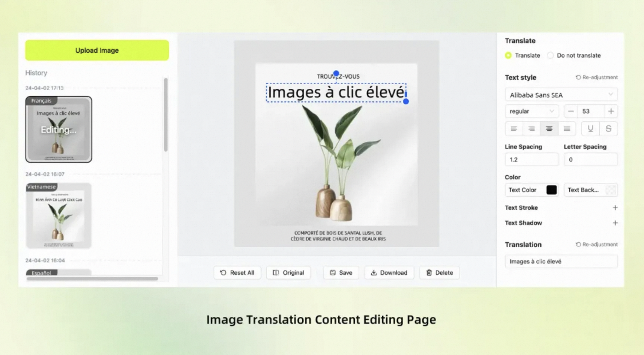The width and height of the screenshot is (644, 355).
Task: Click the Save icon below the image
Action: click(332, 272)
